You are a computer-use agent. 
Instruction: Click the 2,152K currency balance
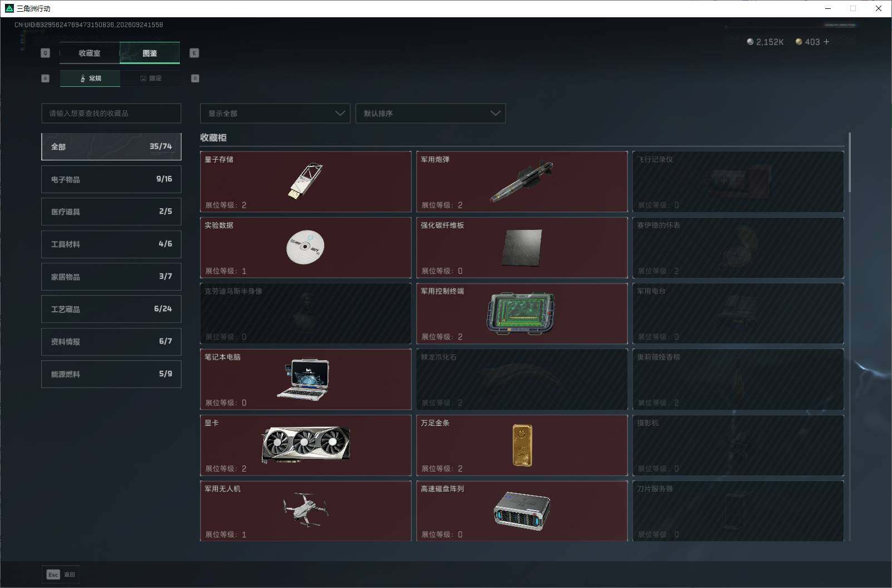(x=765, y=42)
